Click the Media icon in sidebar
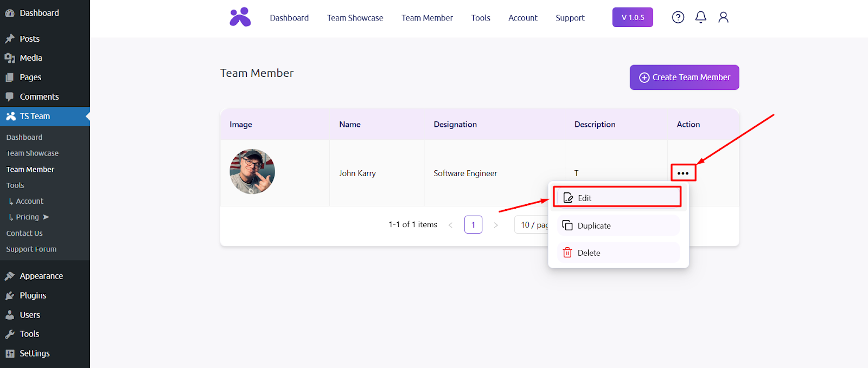The image size is (868, 368). pyautogui.click(x=10, y=58)
